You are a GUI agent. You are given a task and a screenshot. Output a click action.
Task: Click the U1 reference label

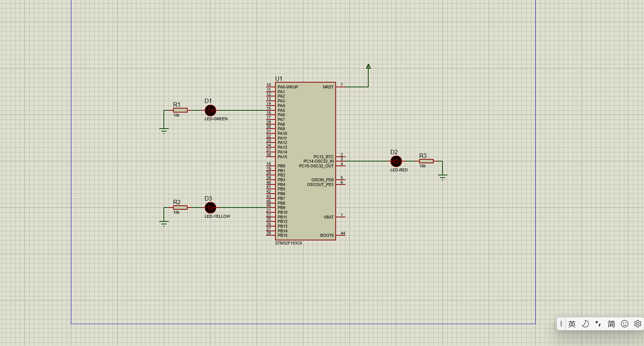point(279,79)
